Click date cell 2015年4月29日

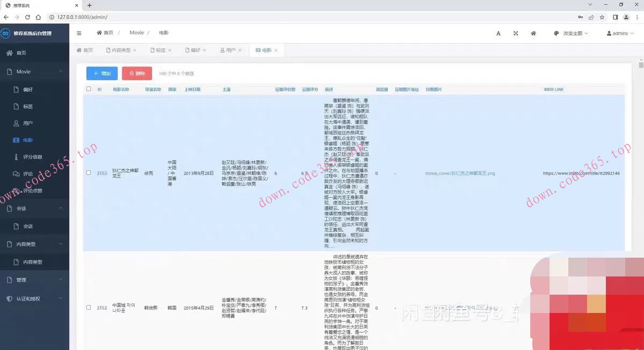199,308
